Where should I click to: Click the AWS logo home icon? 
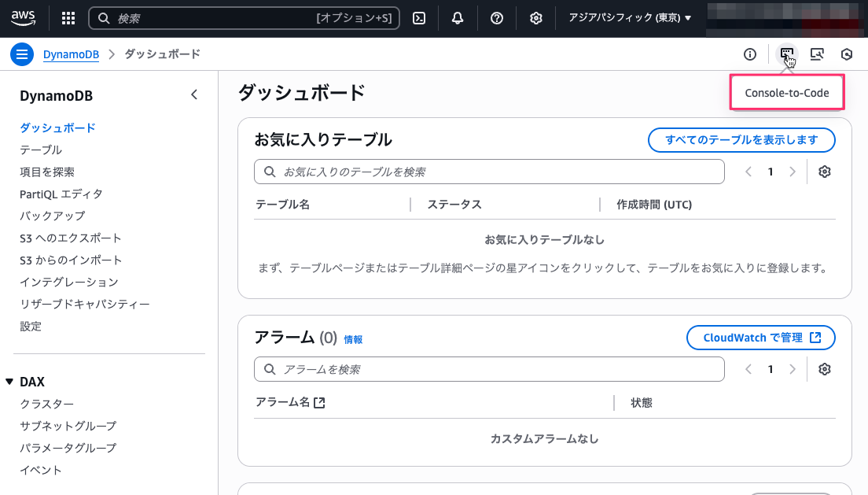[x=23, y=18]
